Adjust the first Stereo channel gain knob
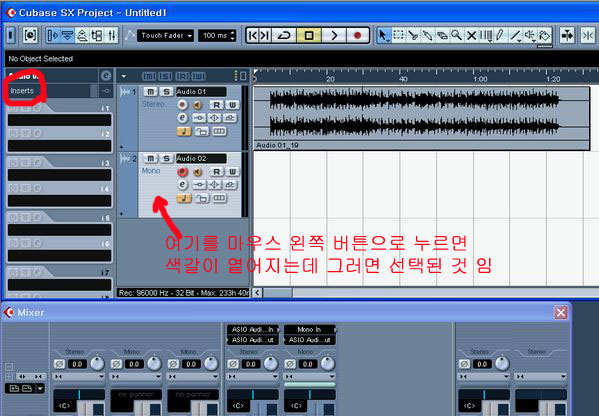The width and height of the screenshot is (599, 416). [x=97, y=364]
